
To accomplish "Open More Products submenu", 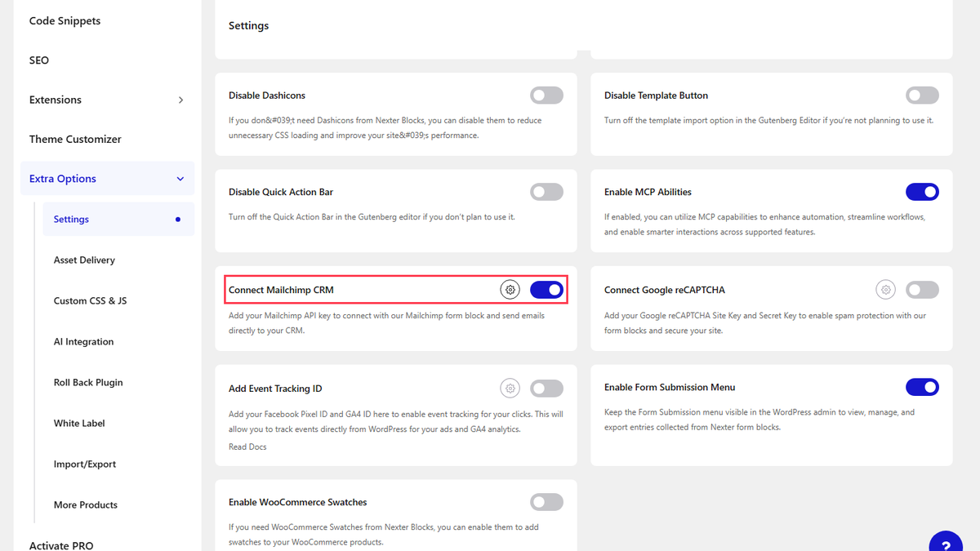I will tap(86, 505).
